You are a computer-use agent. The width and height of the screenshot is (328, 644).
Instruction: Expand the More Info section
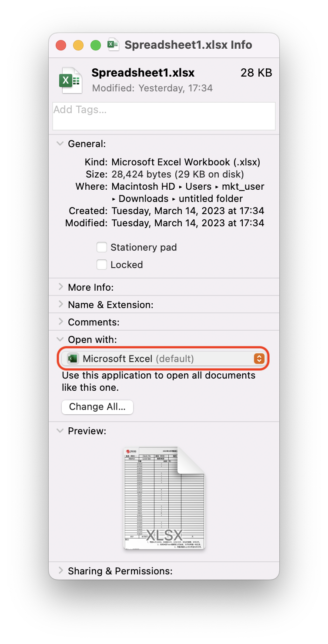click(x=60, y=287)
